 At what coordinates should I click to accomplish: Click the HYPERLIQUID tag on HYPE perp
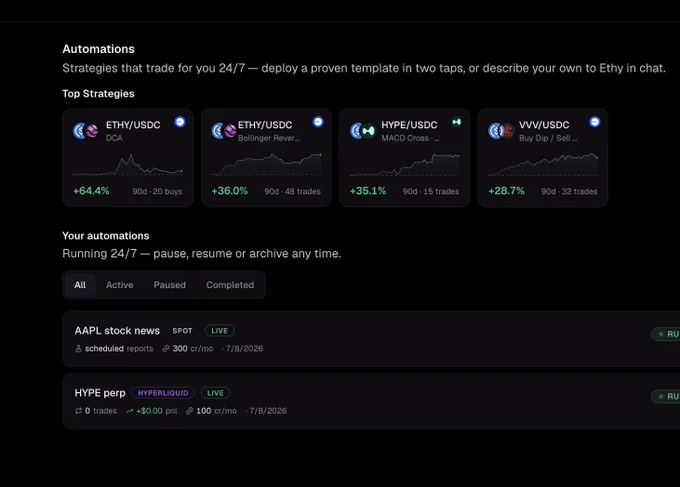pyautogui.click(x=163, y=393)
